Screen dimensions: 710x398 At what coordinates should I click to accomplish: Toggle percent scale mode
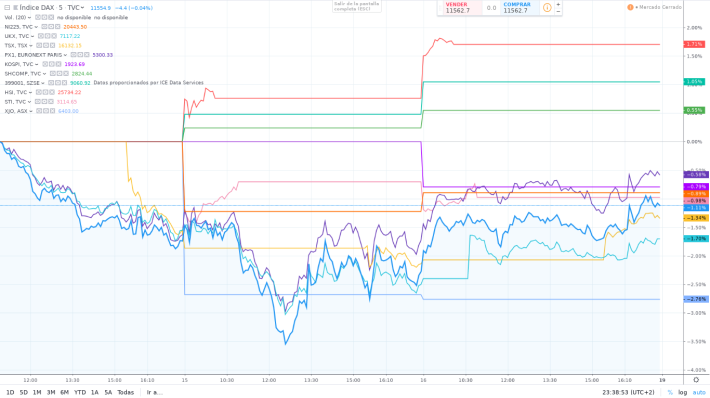(x=670, y=393)
